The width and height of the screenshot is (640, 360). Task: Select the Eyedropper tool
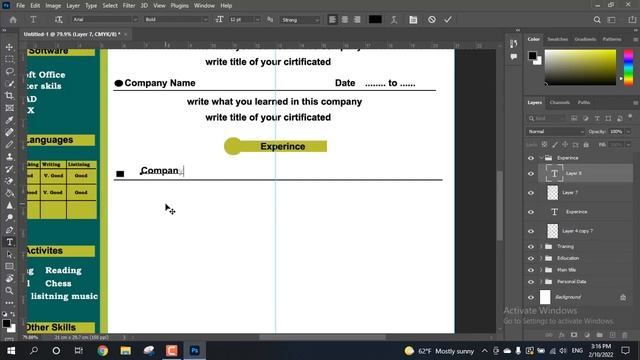click(x=9, y=120)
